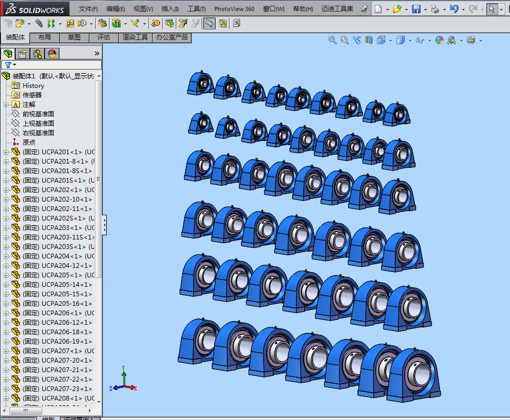Expand manager tabs with double chevron

click(97, 53)
